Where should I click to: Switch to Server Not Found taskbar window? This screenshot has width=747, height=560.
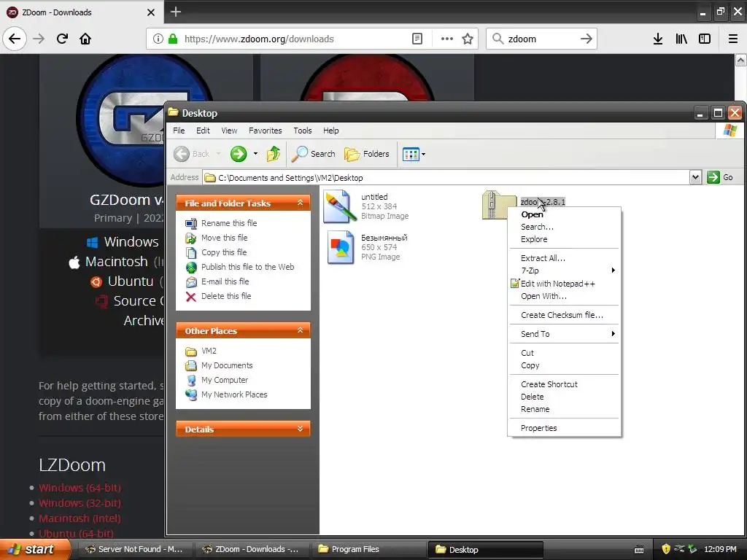(x=134, y=549)
